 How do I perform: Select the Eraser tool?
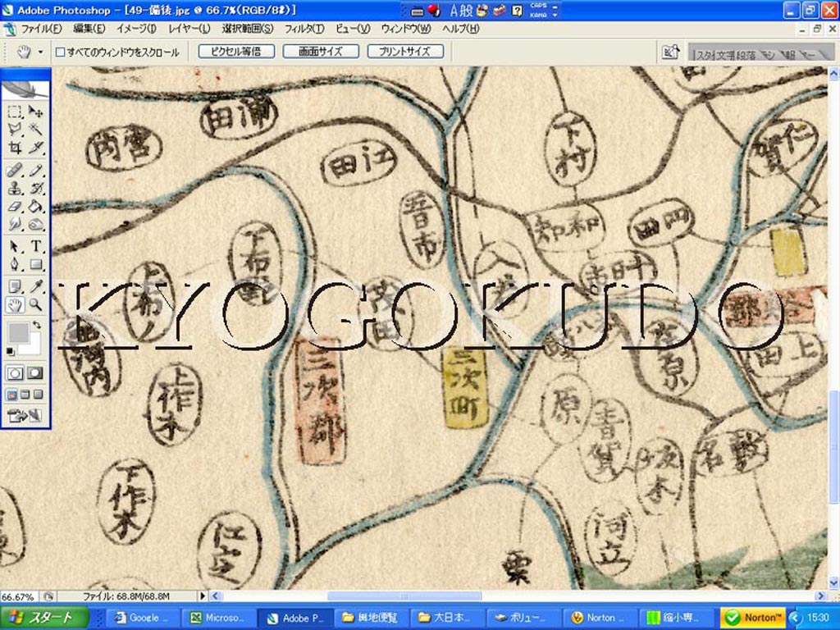15,206
